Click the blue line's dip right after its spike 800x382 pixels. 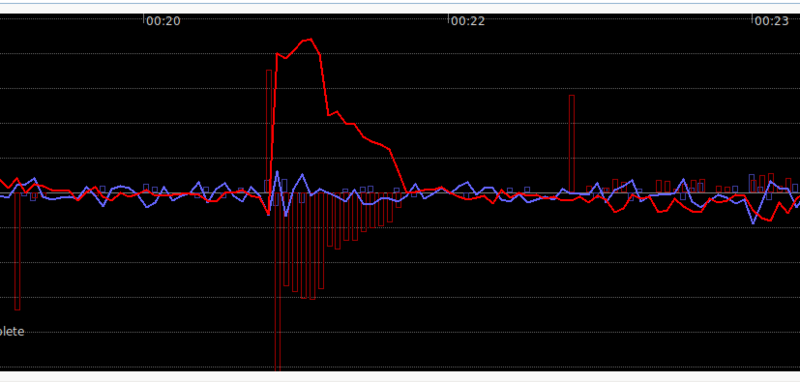coord(285,216)
